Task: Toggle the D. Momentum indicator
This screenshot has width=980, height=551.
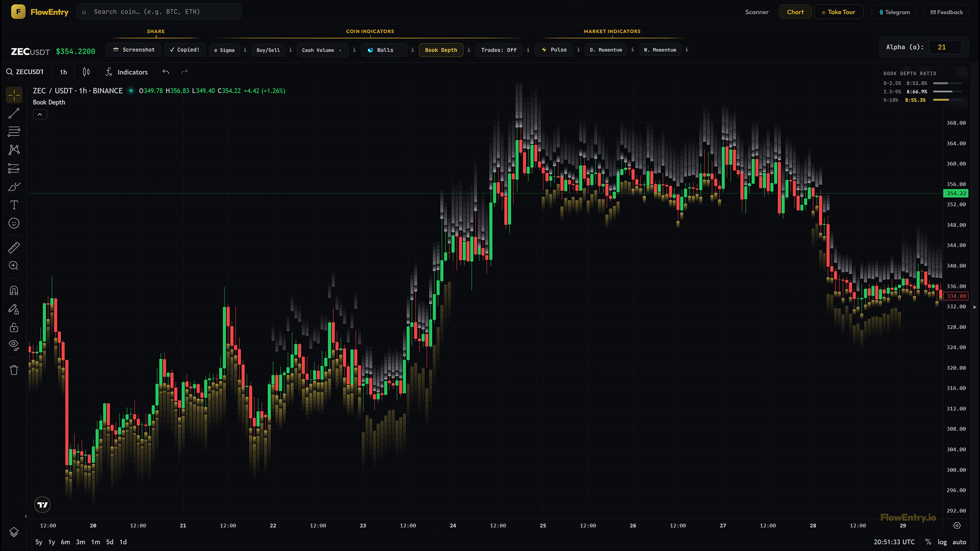Action: tap(606, 50)
